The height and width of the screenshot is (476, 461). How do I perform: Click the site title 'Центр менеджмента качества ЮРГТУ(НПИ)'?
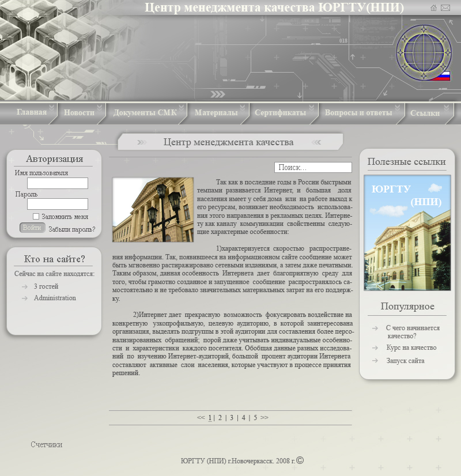[x=274, y=7]
